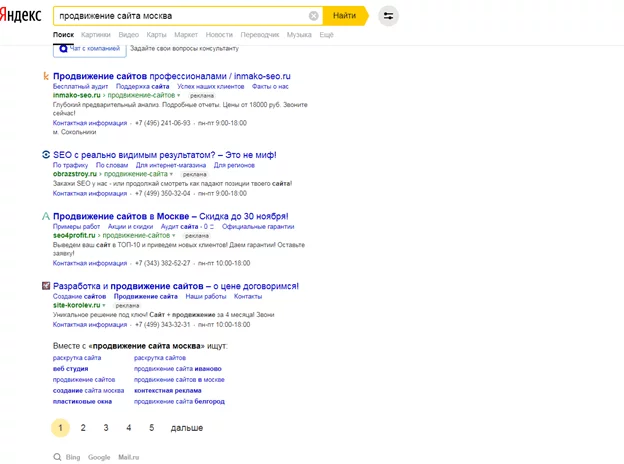
Task: Click related query пластиковые окна
Action: pyautogui.click(x=82, y=401)
